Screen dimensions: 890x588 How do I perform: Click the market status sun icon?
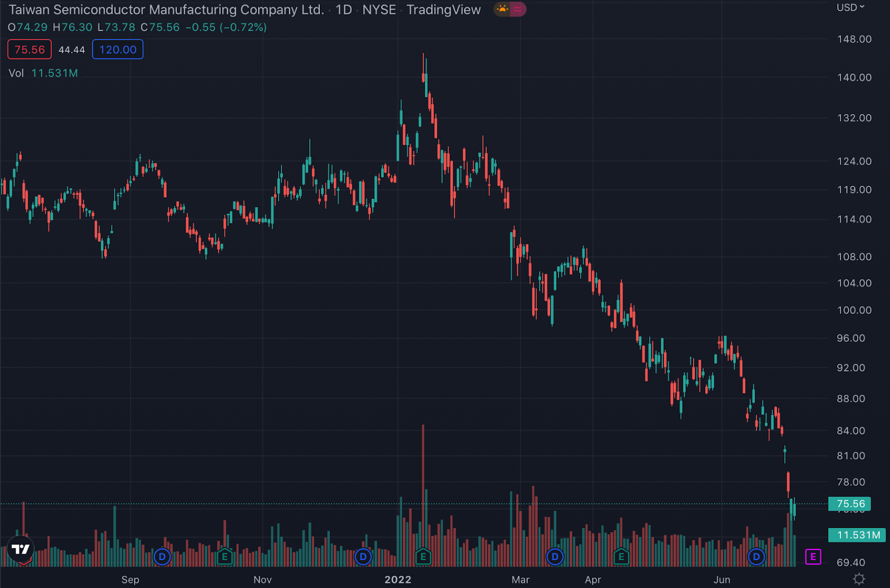click(x=502, y=9)
